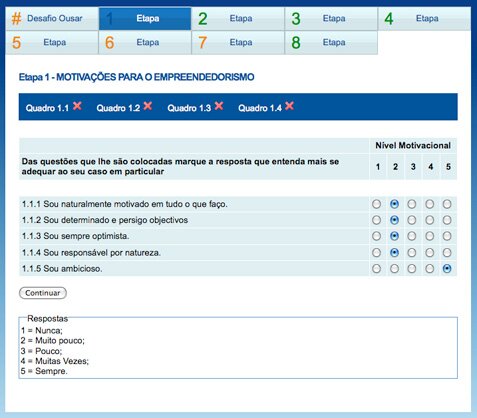The image size is (477, 418).
Task: Click the orange hash Desafio Ousar icon
Action: pyautogui.click(x=16, y=19)
